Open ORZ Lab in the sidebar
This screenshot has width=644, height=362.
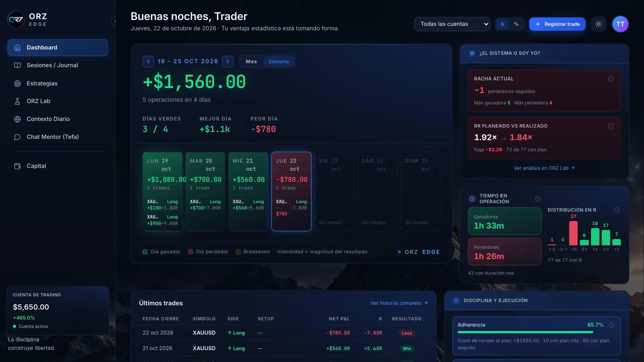pos(58,101)
